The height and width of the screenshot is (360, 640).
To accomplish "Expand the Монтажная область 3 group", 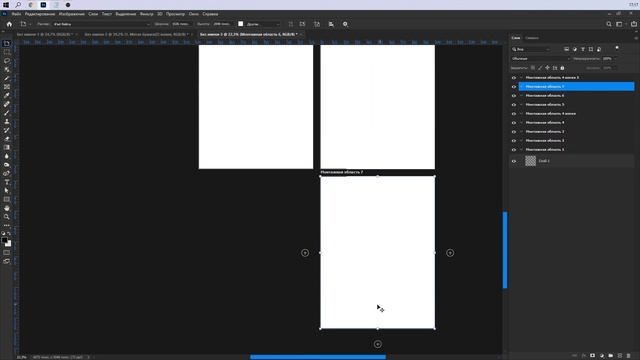I will coord(521,131).
